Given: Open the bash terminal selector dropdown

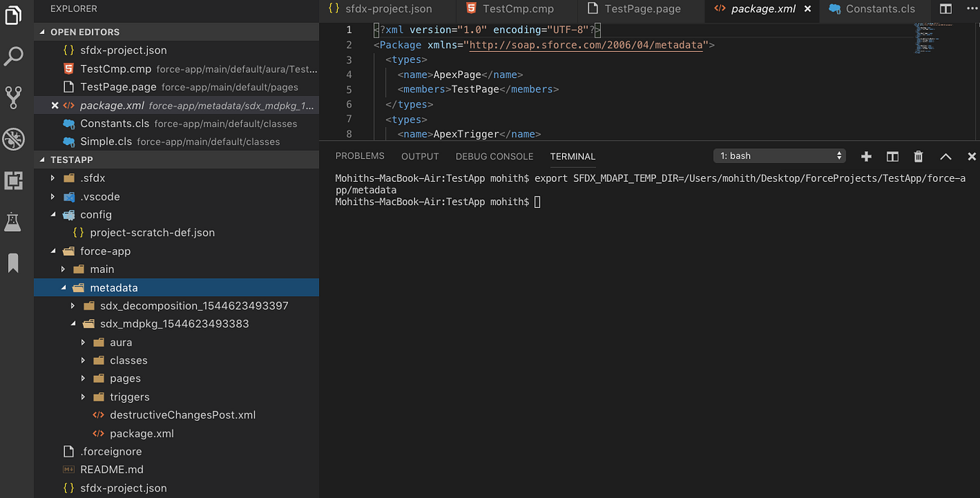Looking at the screenshot, I should 779,156.
